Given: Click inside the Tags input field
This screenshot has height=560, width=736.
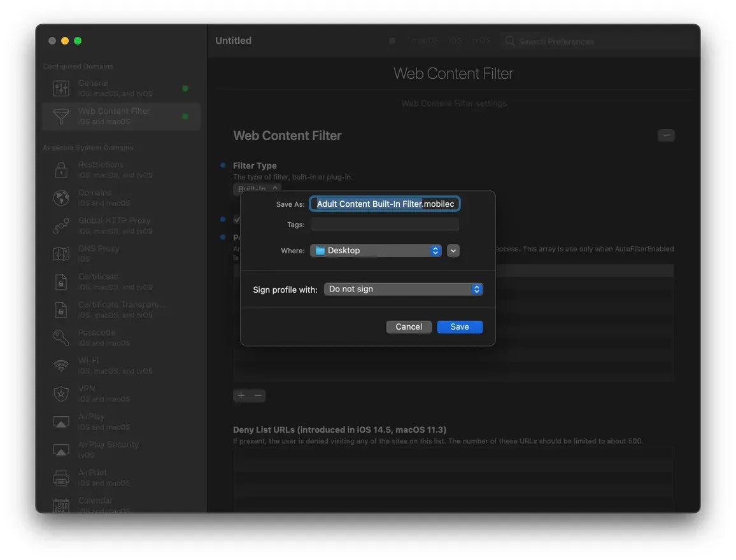Looking at the screenshot, I should 385,223.
